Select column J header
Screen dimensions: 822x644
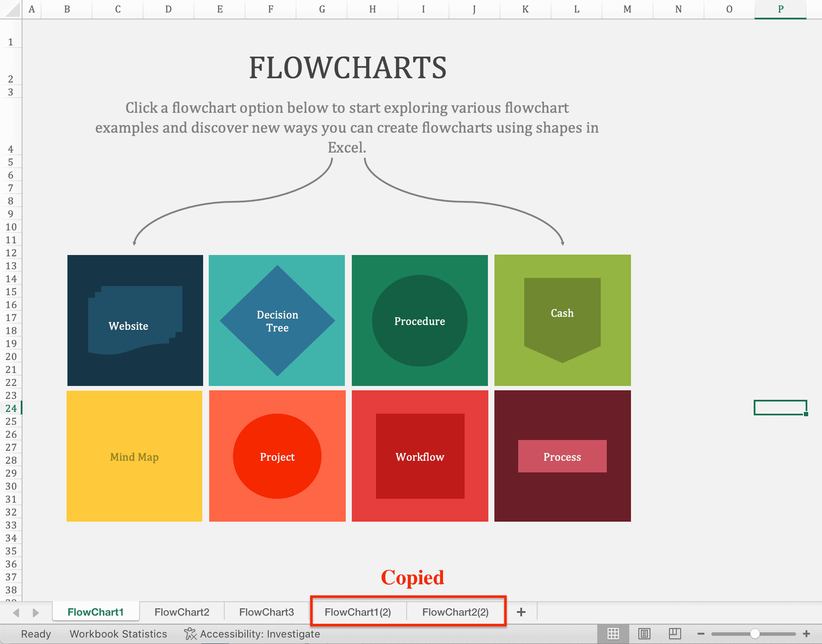[x=475, y=9]
